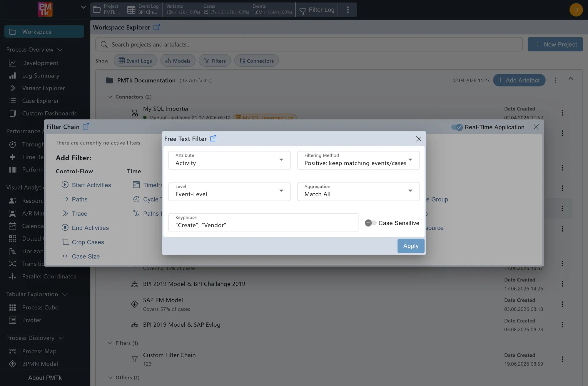Screen dimensions: 588x386
Task: Open the Aggregation dropdown
Action: pyautogui.click(x=358, y=191)
